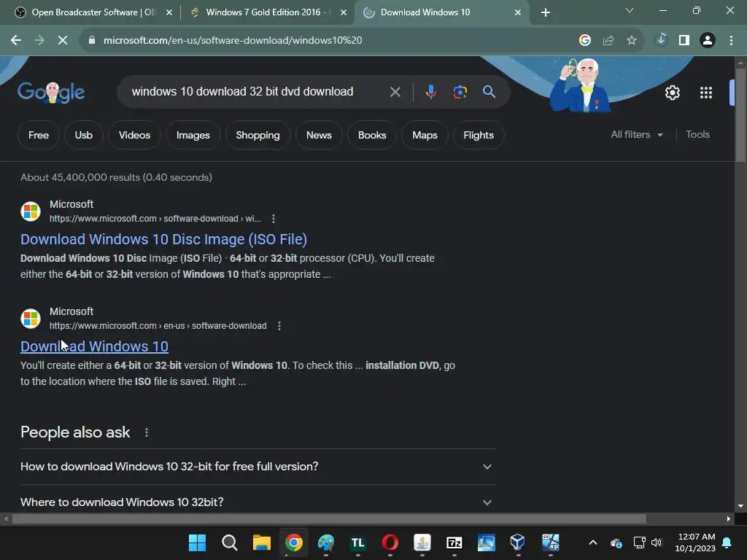Open a new browser tab
The image size is (747, 560).
pos(546,12)
